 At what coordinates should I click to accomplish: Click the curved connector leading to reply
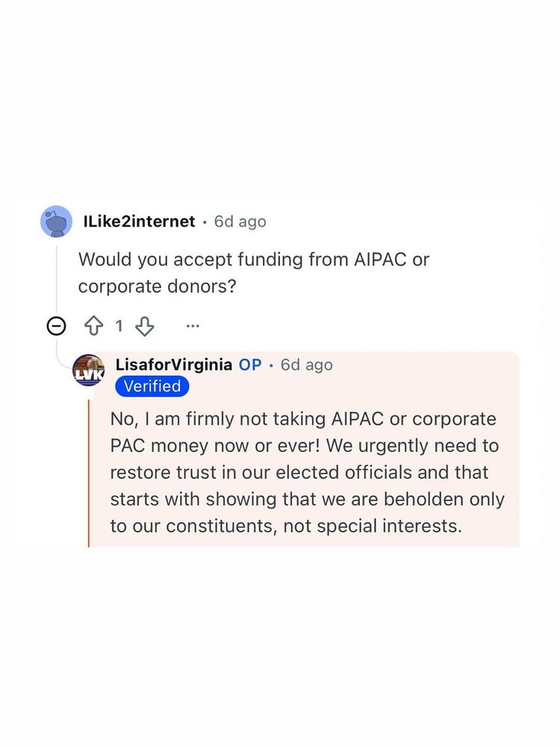click(x=61, y=360)
